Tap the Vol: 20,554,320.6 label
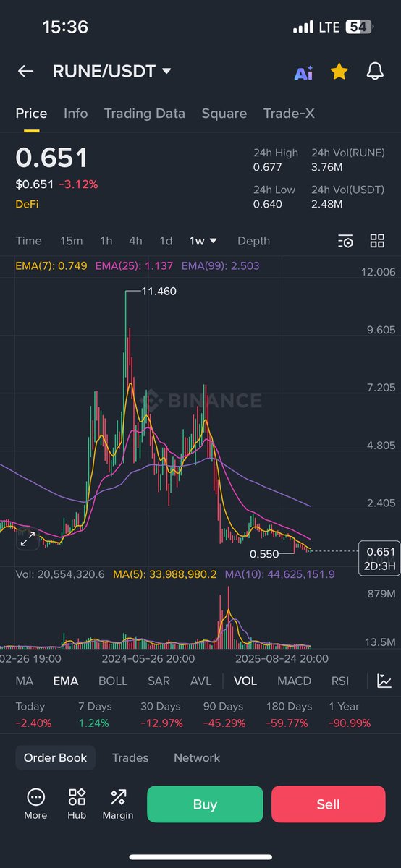This screenshot has width=401, height=868. click(x=60, y=574)
